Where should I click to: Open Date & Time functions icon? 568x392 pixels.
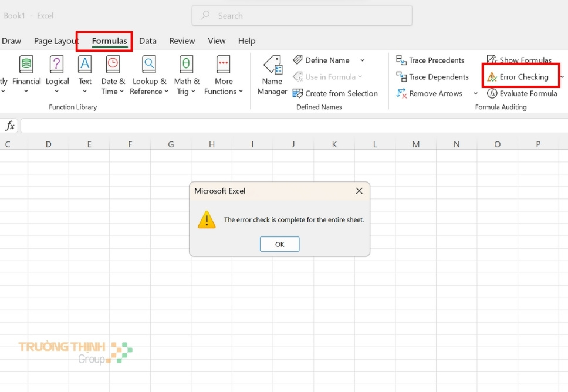(x=113, y=65)
